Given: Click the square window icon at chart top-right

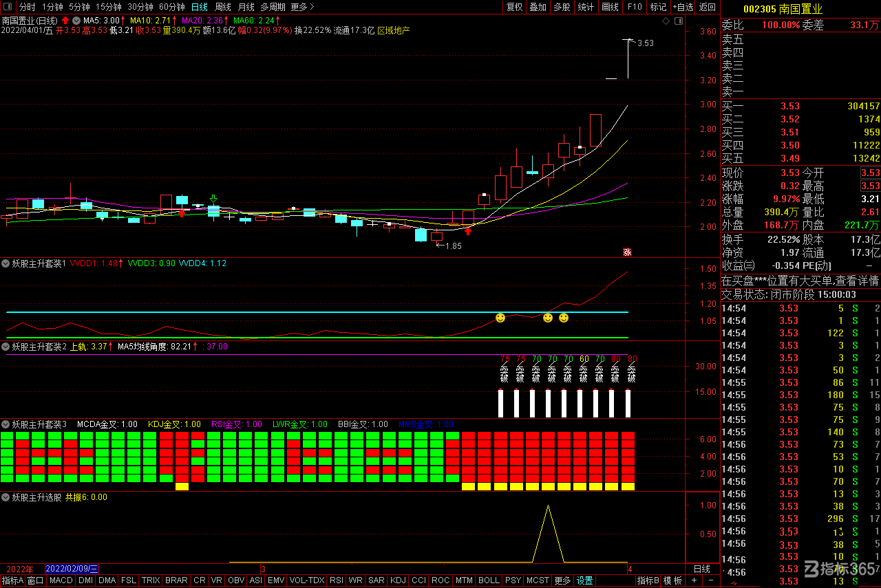Looking at the screenshot, I should click(x=679, y=21).
